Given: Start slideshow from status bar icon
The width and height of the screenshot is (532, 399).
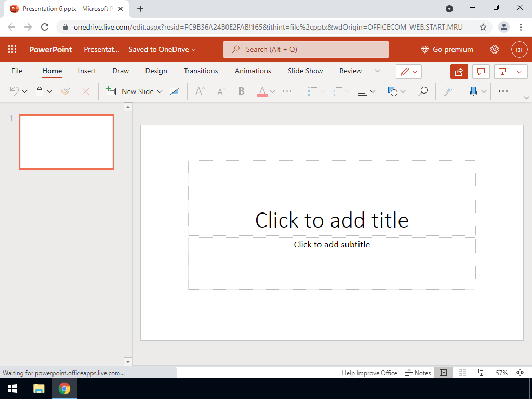Looking at the screenshot, I should (x=481, y=373).
